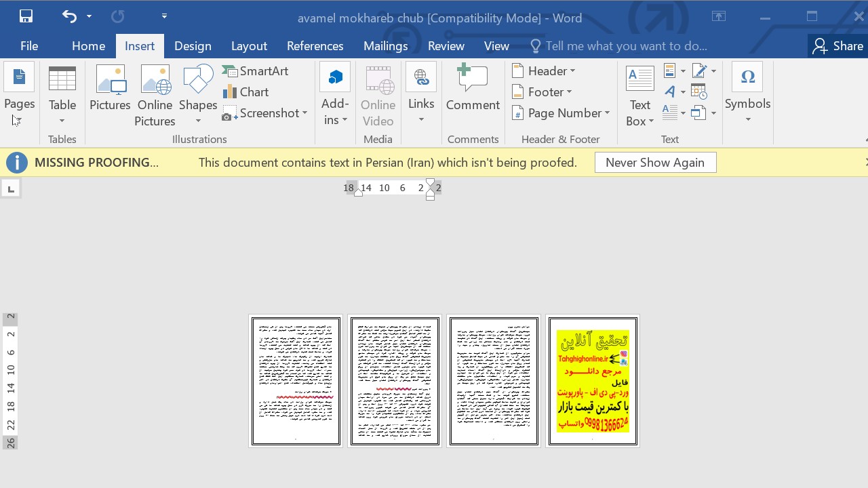868x488 pixels.
Task: Click the info icon in the message bar
Action: [17, 163]
